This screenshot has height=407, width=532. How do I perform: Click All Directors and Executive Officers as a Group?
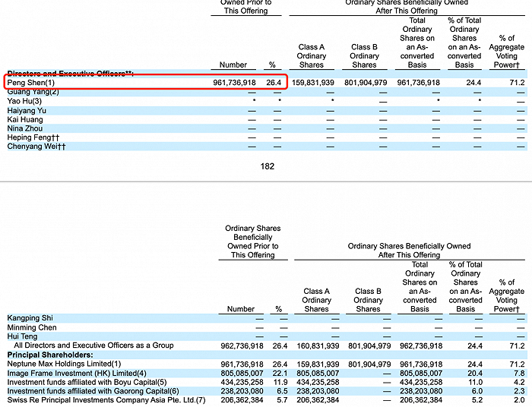pos(93,345)
